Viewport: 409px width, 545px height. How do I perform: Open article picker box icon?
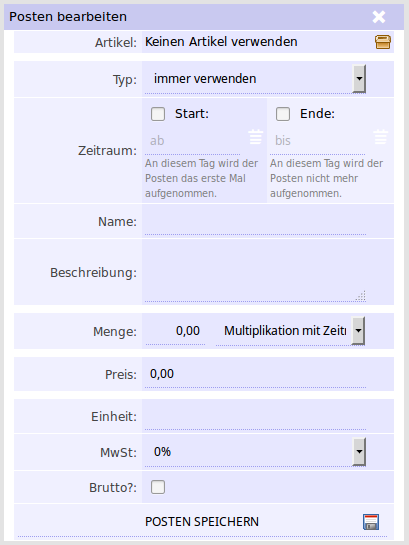click(383, 42)
